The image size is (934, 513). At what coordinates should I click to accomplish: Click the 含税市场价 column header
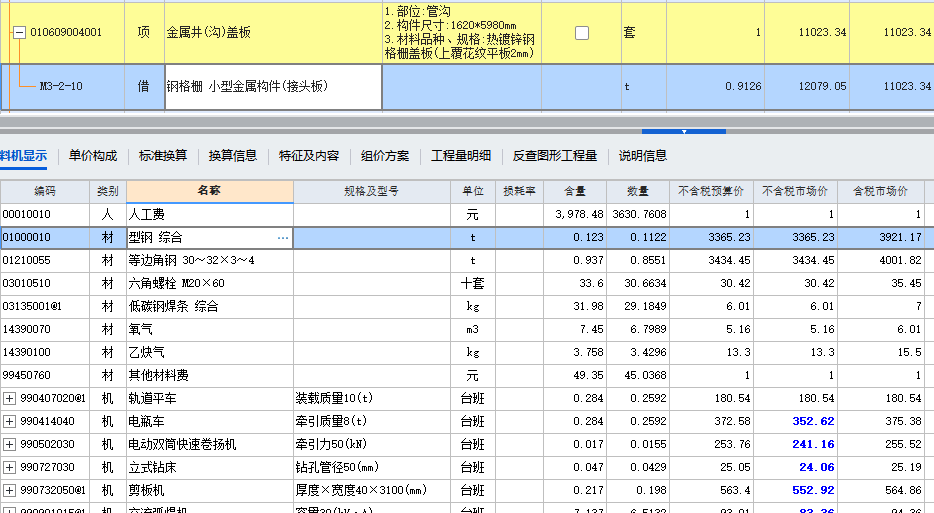pyautogui.click(x=880, y=191)
